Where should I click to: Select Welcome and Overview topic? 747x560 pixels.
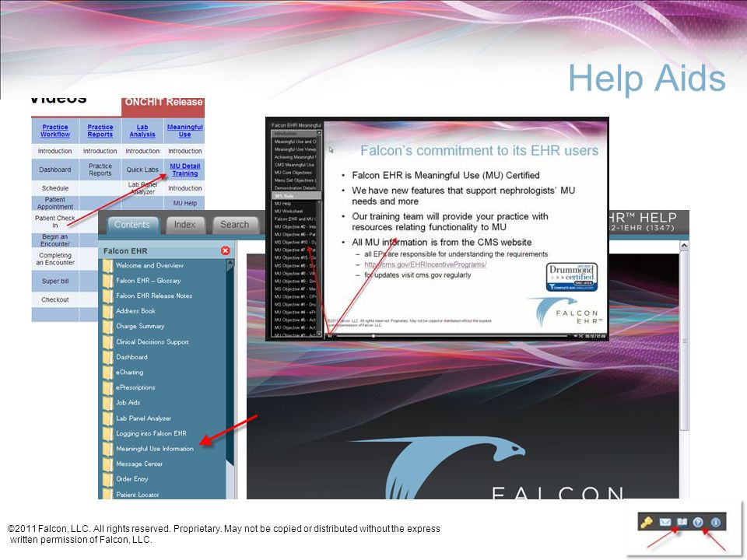point(149,265)
